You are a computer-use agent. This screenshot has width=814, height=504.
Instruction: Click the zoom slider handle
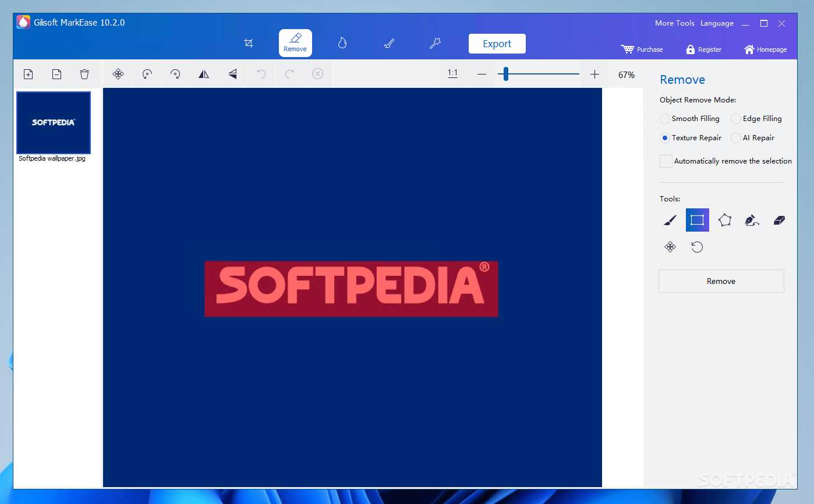[x=506, y=74]
